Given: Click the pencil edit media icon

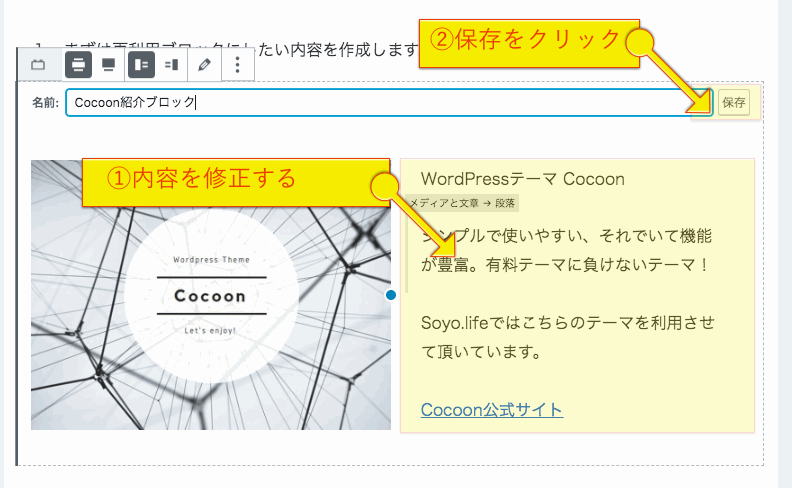Looking at the screenshot, I should pos(205,65).
